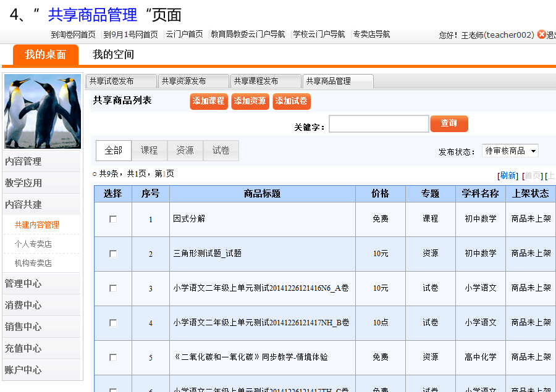The height and width of the screenshot is (392, 556).
Task: Click the penguin profile picture
Action: pyautogui.click(x=43, y=112)
